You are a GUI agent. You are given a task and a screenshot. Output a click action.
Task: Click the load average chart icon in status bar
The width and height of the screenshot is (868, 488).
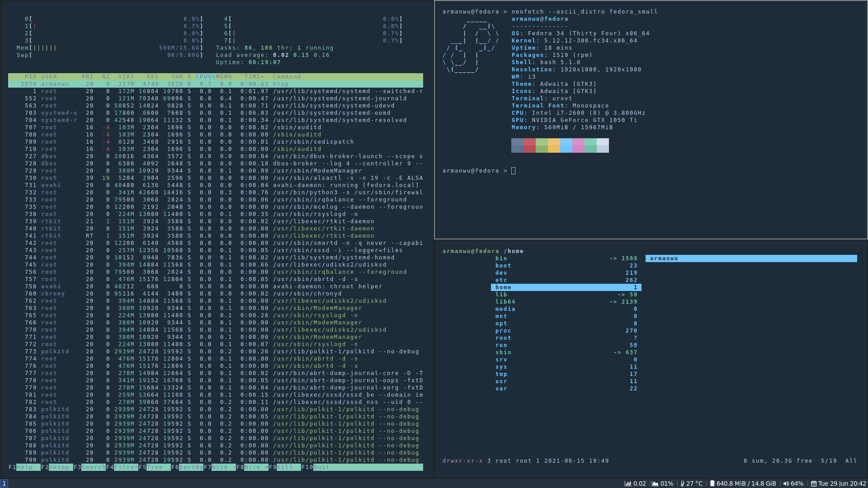[x=628, y=483]
